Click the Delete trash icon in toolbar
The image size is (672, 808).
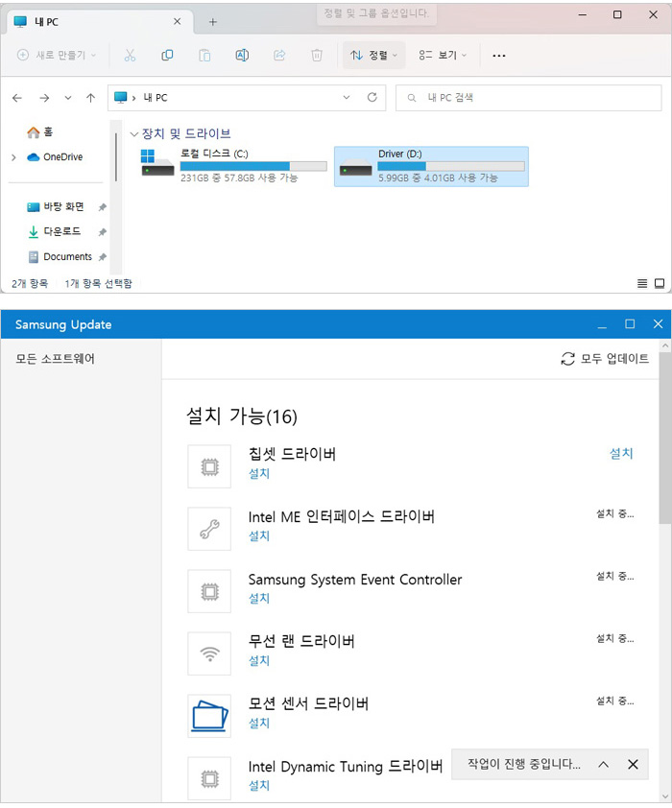[x=317, y=55]
